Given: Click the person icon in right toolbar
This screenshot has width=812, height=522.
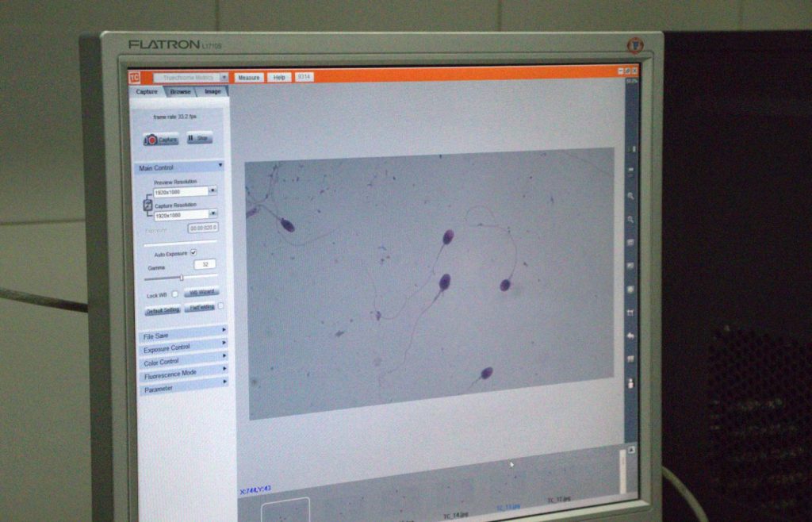Looking at the screenshot, I should click(630, 383).
